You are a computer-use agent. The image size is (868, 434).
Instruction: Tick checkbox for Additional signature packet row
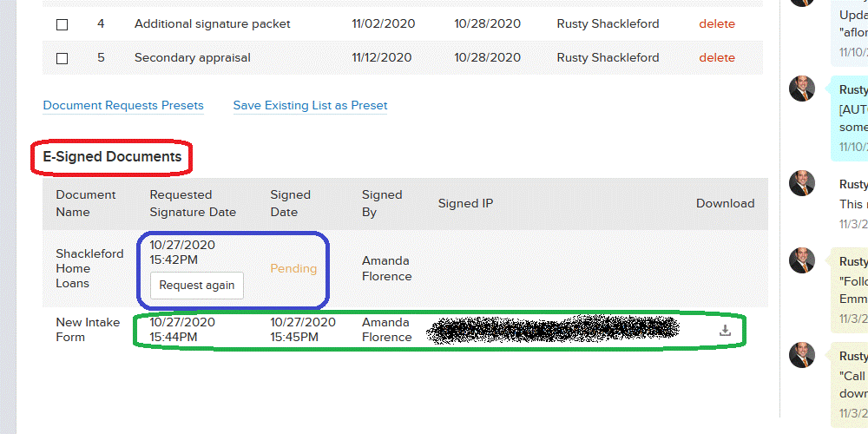62,24
